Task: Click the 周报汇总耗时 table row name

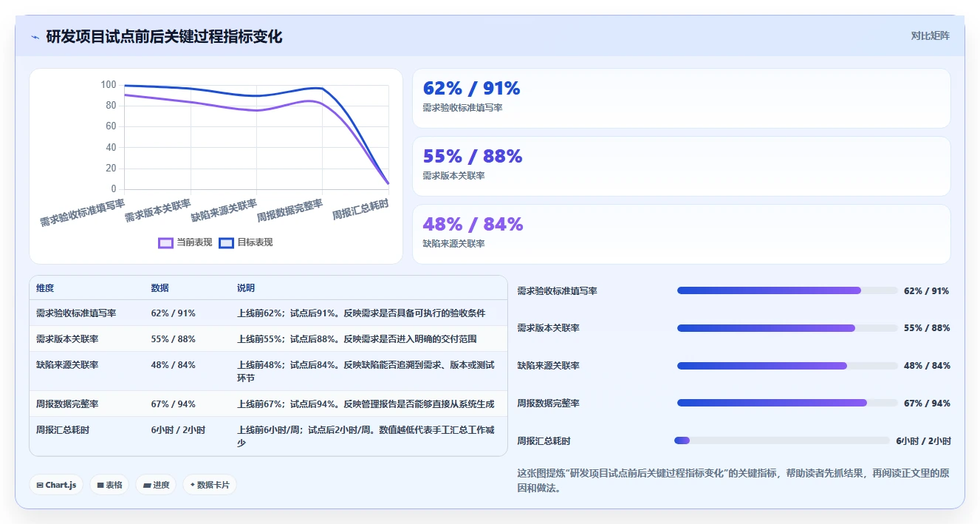Action: (x=63, y=430)
